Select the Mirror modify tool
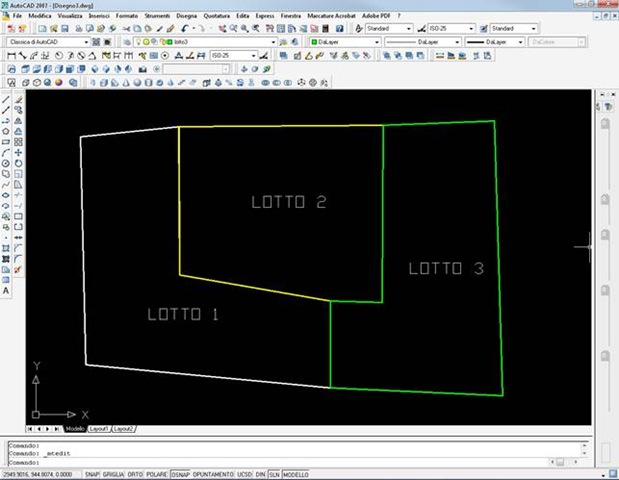This screenshot has height=480, width=619. [x=18, y=121]
